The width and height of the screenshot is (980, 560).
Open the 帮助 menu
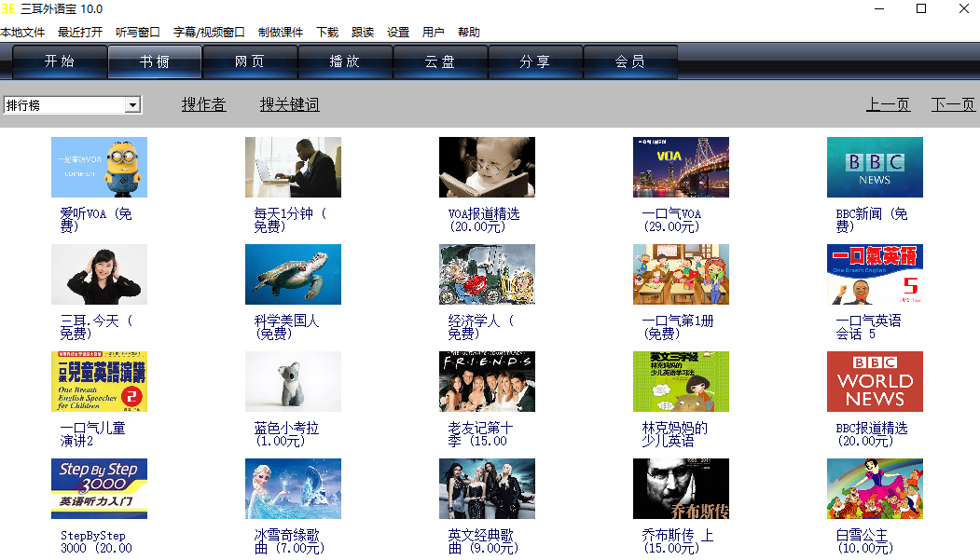point(469,33)
